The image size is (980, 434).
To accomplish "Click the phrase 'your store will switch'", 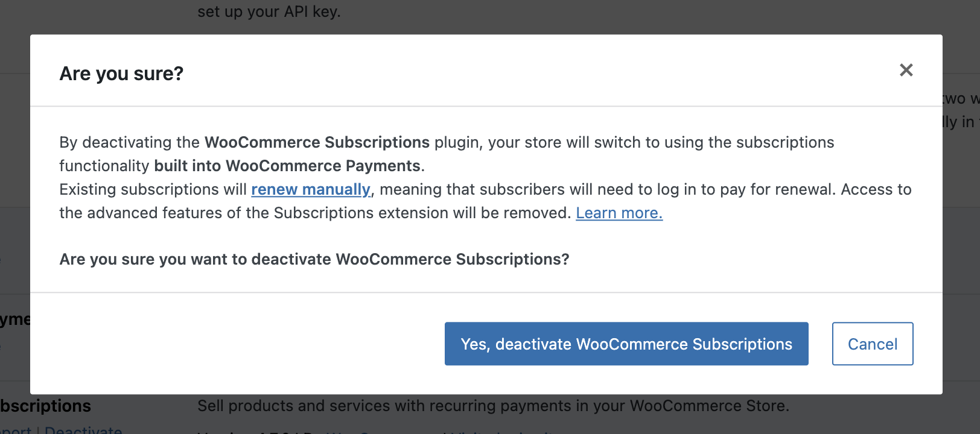I will click(x=564, y=142).
